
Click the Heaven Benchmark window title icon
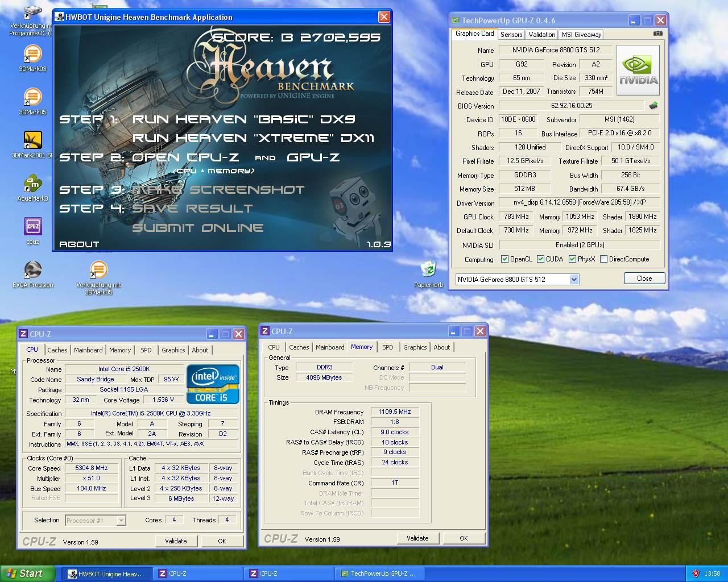[59, 16]
